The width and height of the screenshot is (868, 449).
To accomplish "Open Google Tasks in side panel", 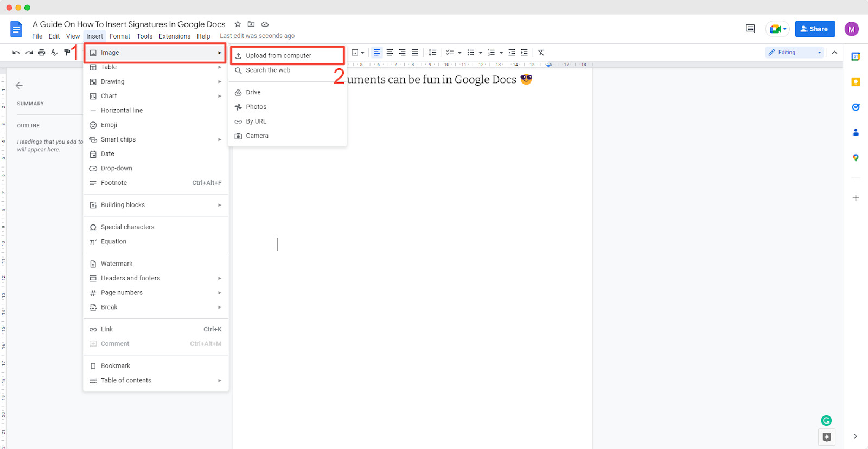I will click(856, 107).
